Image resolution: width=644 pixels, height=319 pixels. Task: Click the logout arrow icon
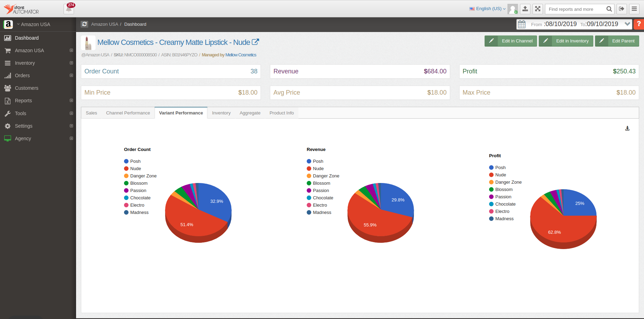(x=622, y=9)
